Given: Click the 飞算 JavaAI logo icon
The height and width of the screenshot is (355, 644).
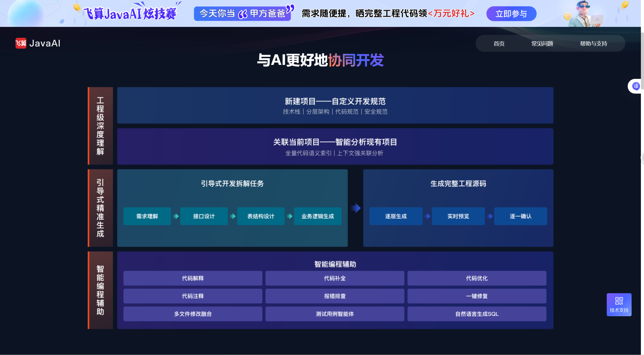Looking at the screenshot, I should [x=21, y=43].
